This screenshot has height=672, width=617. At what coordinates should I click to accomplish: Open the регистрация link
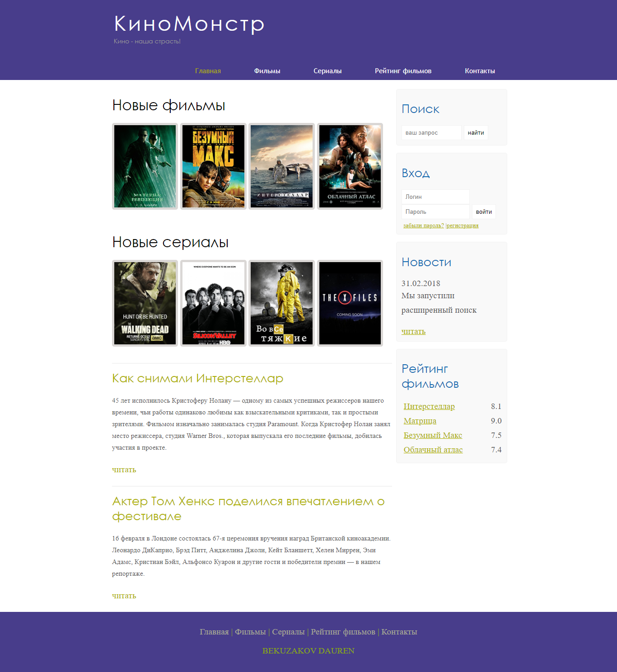pos(463,226)
